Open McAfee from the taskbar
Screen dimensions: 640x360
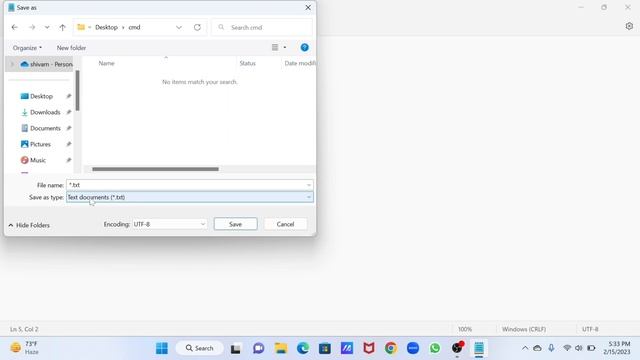(x=369, y=348)
